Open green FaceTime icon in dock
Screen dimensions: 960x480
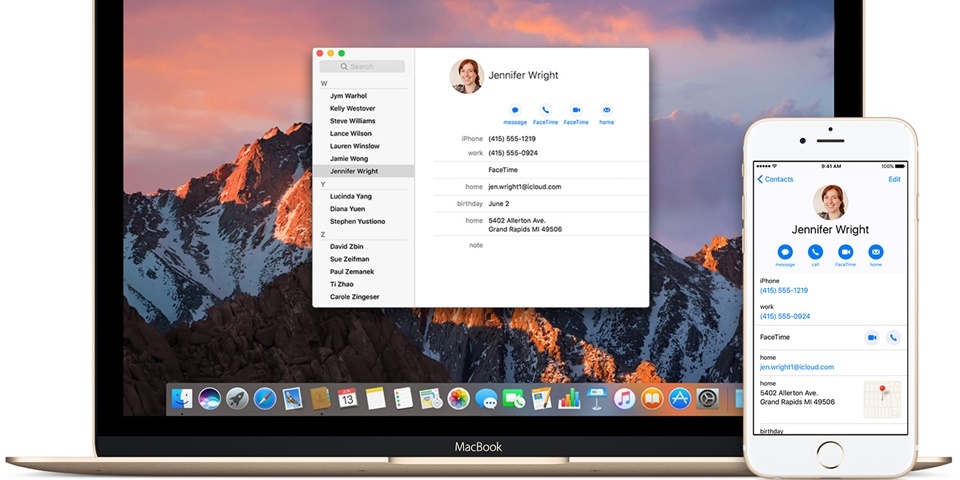[x=514, y=399]
